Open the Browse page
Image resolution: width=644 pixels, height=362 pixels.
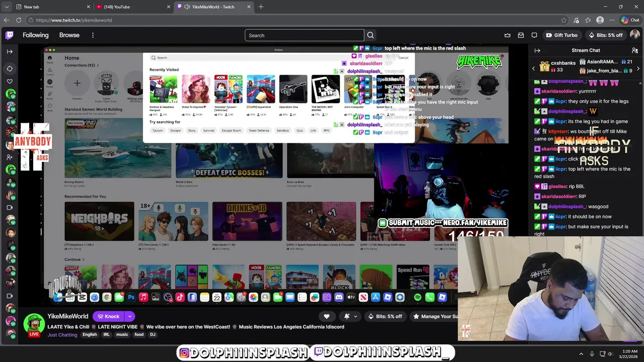coord(69,35)
